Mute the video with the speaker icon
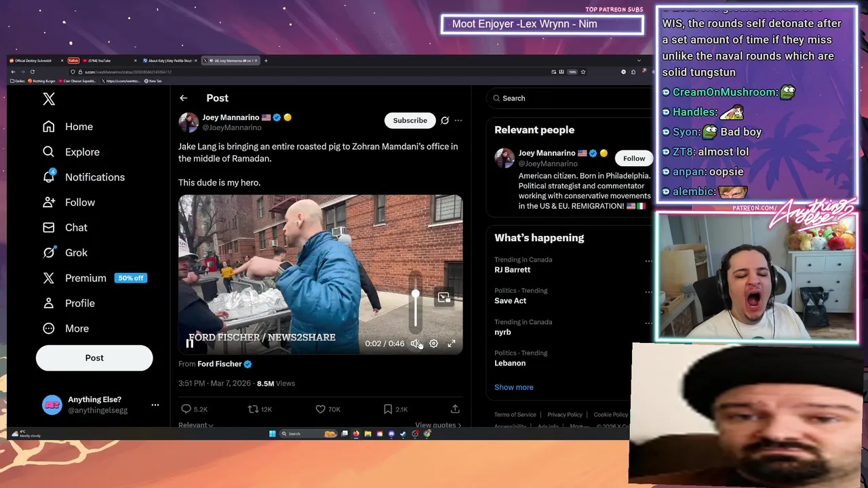This screenshot has height=488, width=868. pyautogui.click(x=416, y=344)
